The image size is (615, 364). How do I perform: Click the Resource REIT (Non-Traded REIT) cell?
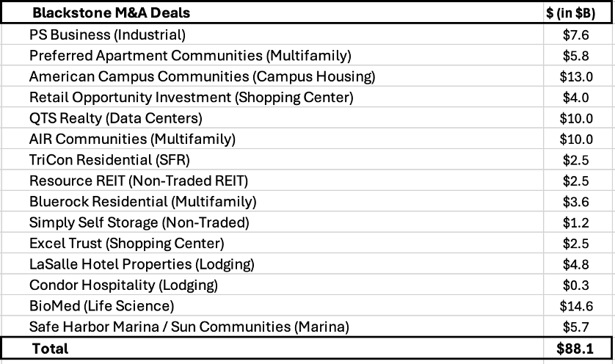point(272,181)
